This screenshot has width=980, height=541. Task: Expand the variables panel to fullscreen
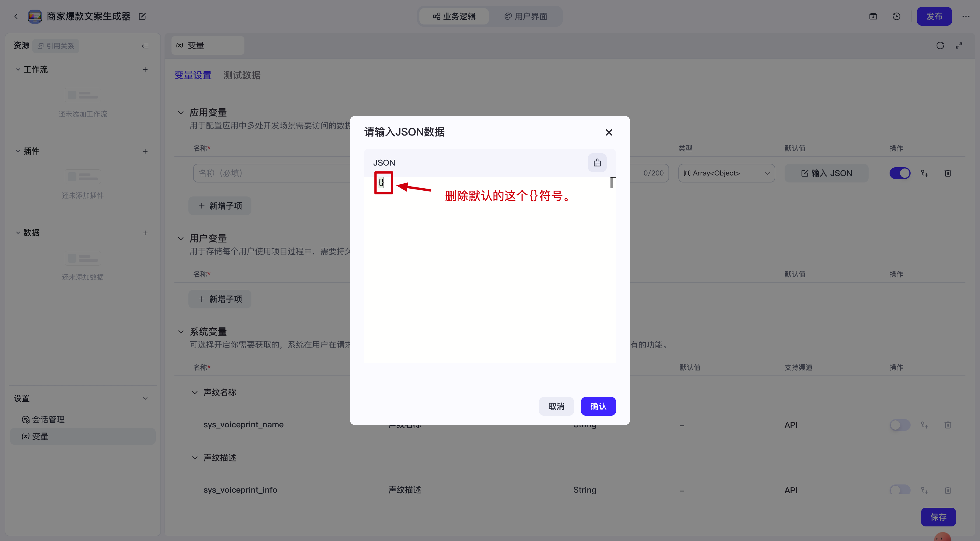click(x=959, y=46)
